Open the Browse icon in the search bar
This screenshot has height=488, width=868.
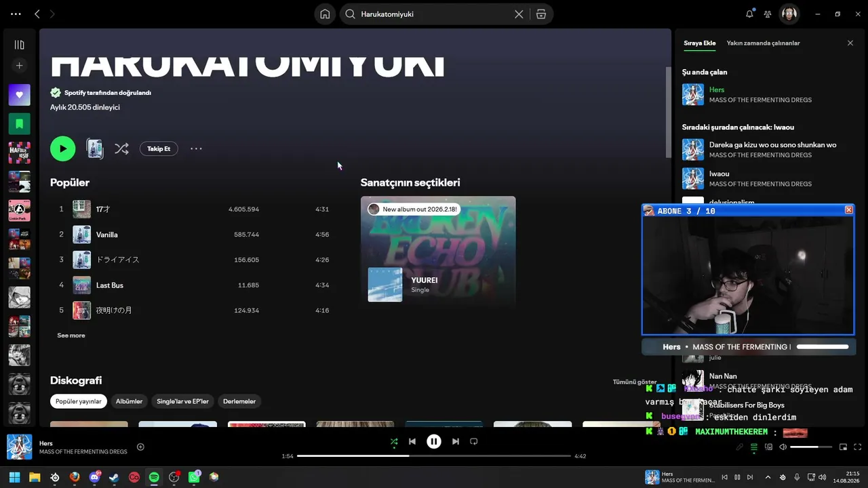(540, 14)
